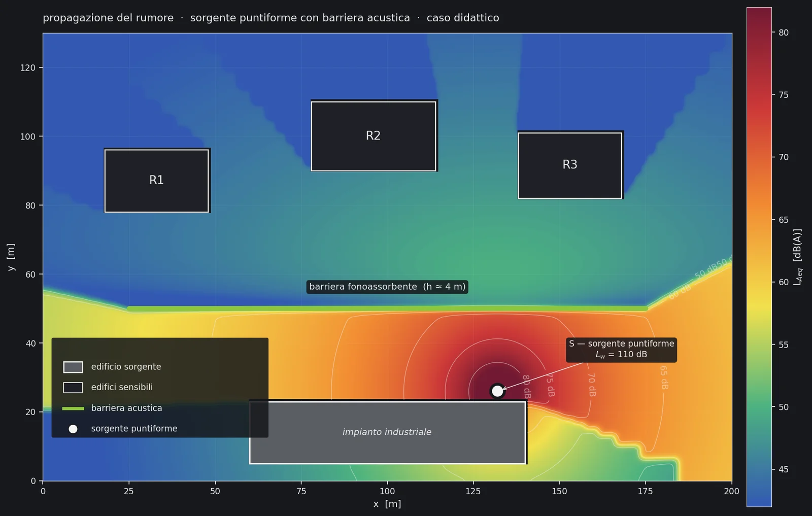Click the colorbar tick label 50

tap(784, 407)
